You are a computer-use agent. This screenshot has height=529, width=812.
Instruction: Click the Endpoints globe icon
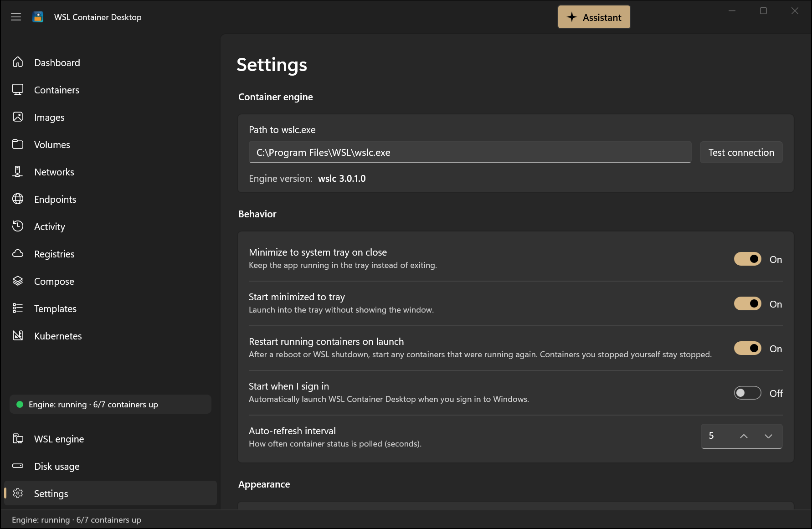tap(18, 199)
